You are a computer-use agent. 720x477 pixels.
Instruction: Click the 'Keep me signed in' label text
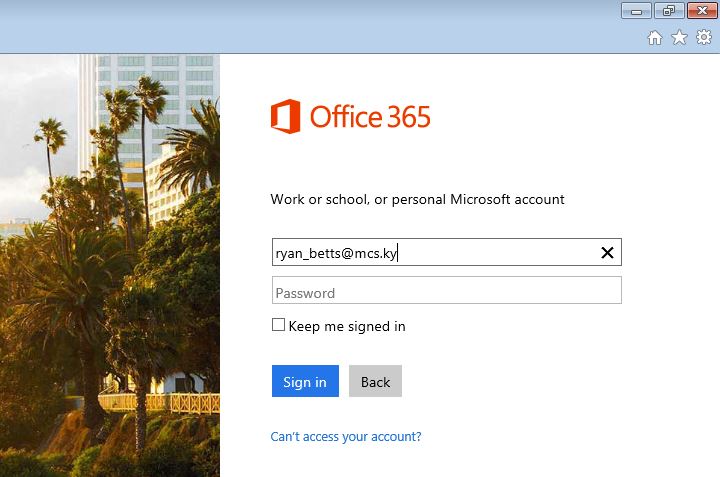click(347, 326)
